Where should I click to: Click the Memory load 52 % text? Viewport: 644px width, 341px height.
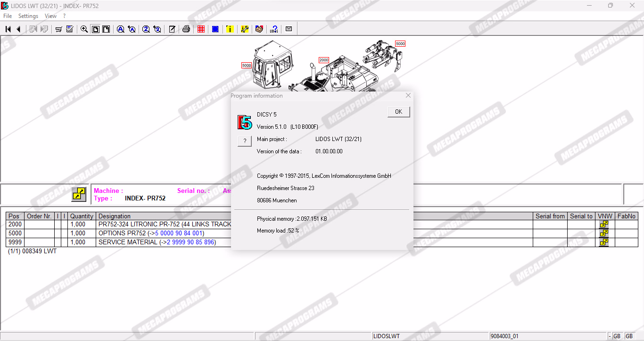coord(278,231)
